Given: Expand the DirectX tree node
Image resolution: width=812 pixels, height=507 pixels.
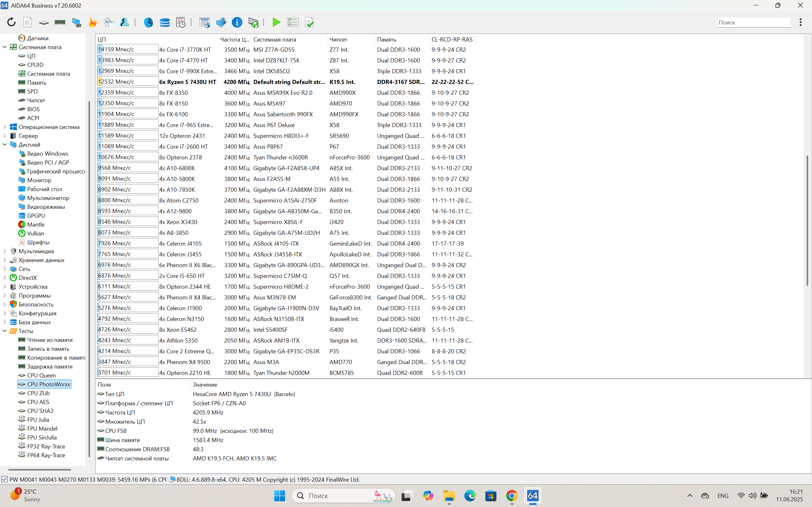Looking at the screenshot, I should pos(5,278).
